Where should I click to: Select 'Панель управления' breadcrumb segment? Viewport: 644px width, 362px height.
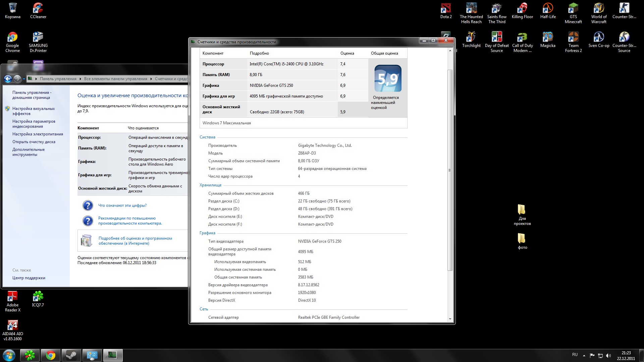click(58, 79)
